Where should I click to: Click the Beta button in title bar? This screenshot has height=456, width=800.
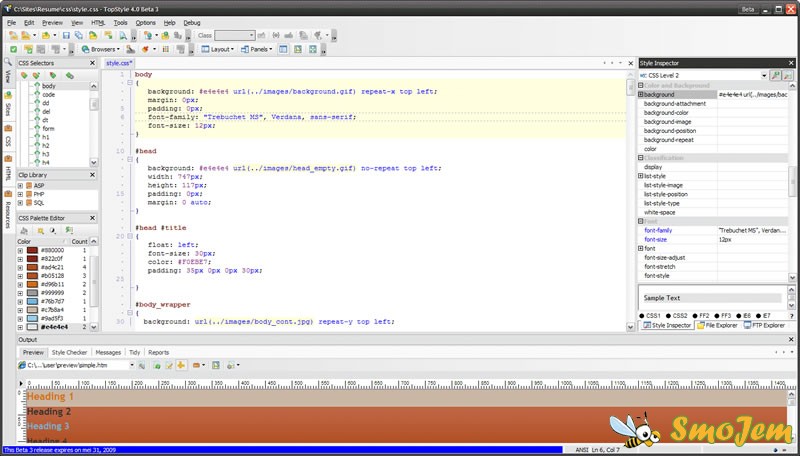(x=748, y=9)
